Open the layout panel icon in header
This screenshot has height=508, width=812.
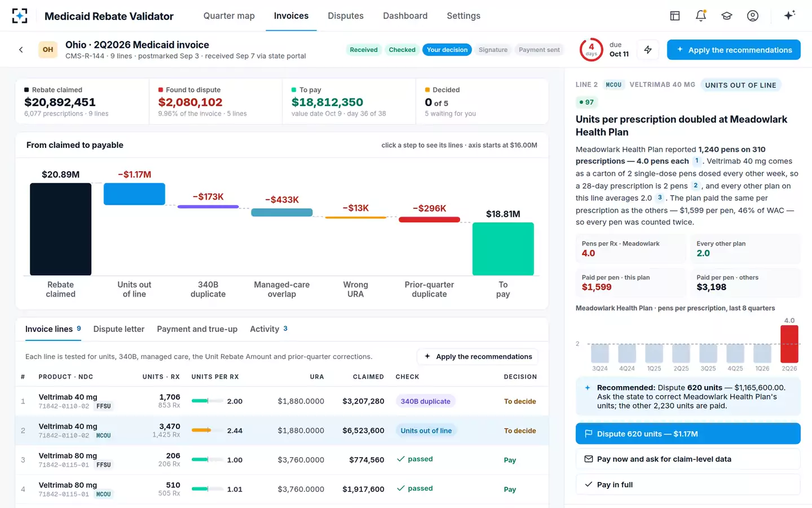[x=675, y=16]
